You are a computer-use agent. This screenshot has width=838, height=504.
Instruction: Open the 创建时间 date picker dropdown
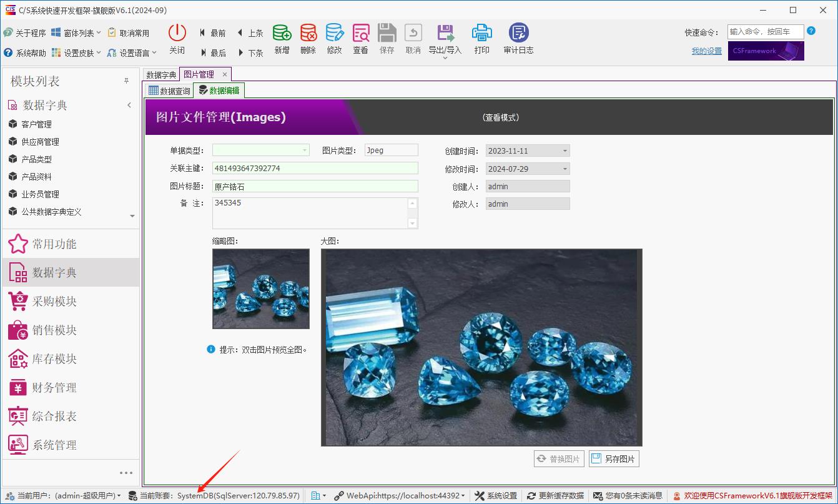click(x=564, y=150)
